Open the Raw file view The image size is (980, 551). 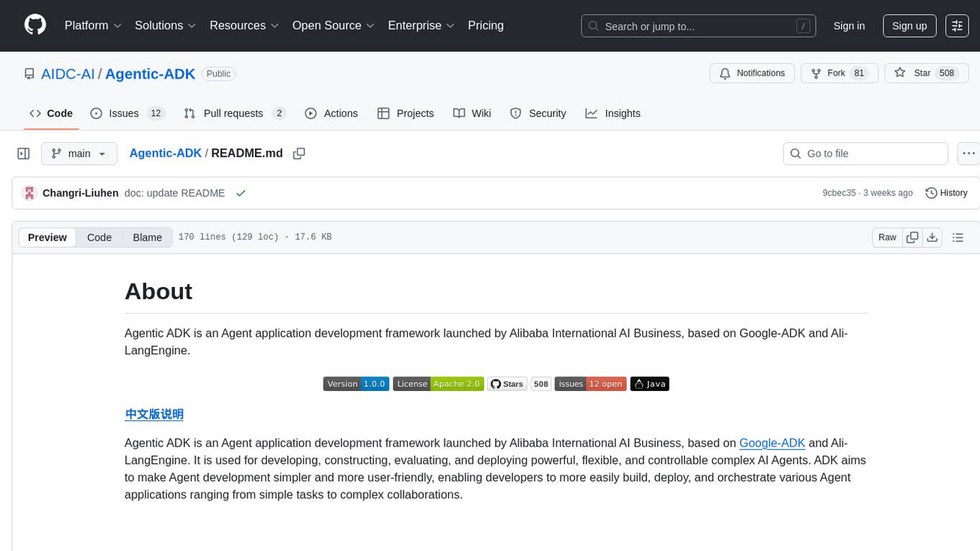tap(887, 237)
